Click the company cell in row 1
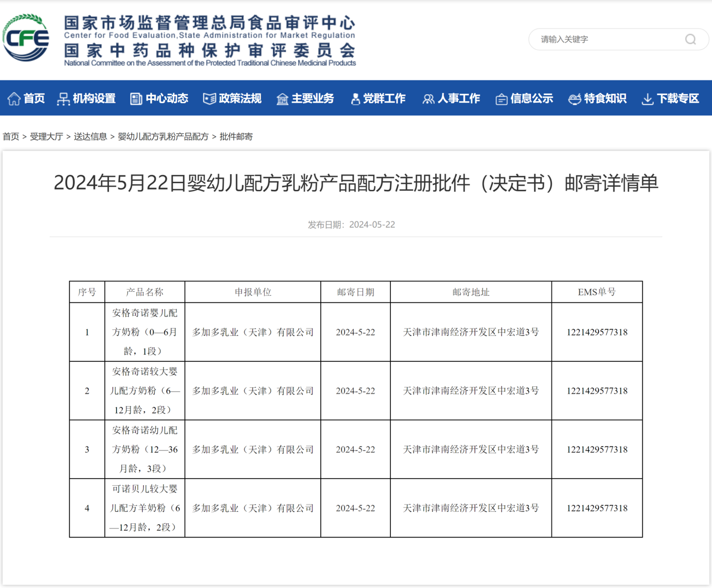 253,332
